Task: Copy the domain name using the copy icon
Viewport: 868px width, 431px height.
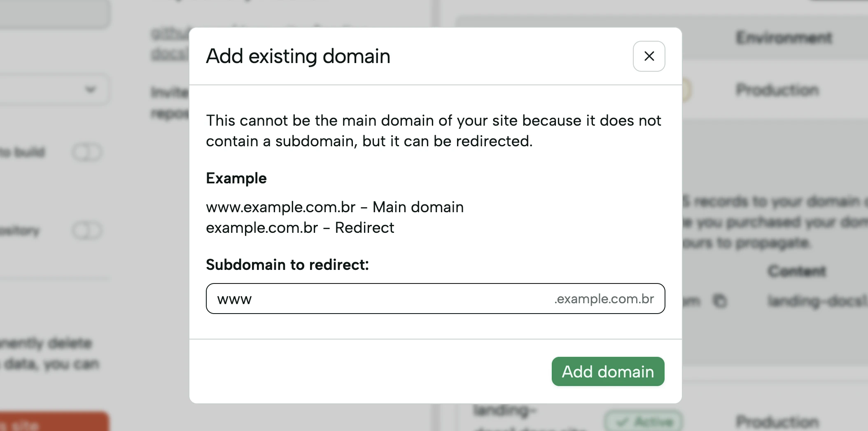Action: 720,302
